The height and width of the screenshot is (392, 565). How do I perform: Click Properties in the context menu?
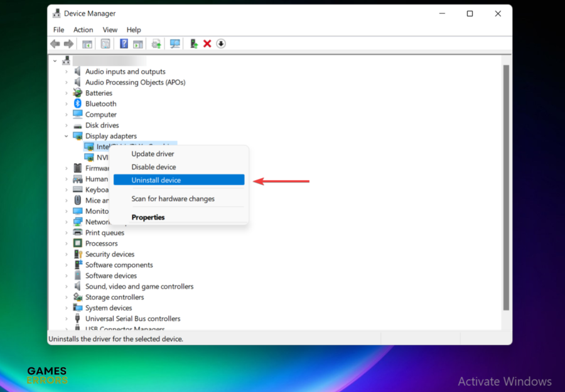[148, 217]
